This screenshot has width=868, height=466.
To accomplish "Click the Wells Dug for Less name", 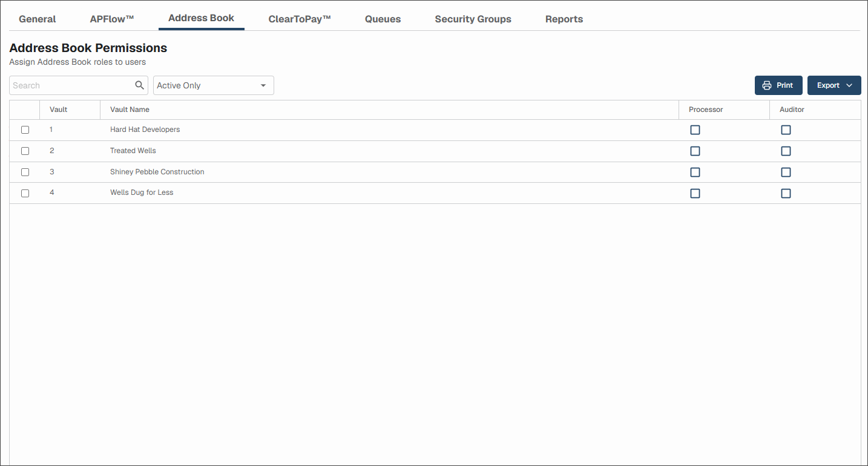I will [x=142, y=192].
